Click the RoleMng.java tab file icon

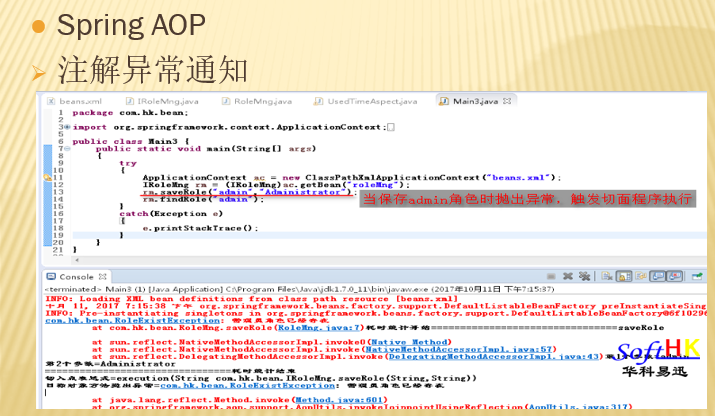(226, 101)
